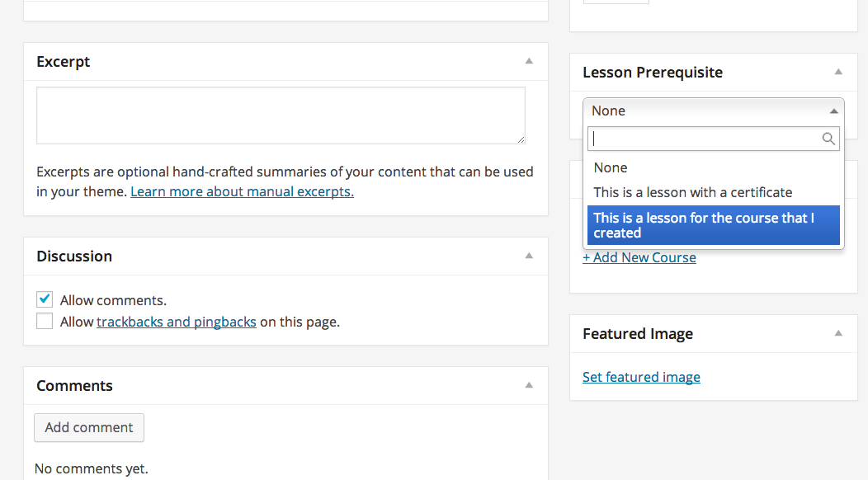This screenshot has height=480, width=868.
Task: Collapse the Discussion panel with its arrow
Action: point(529,256)
